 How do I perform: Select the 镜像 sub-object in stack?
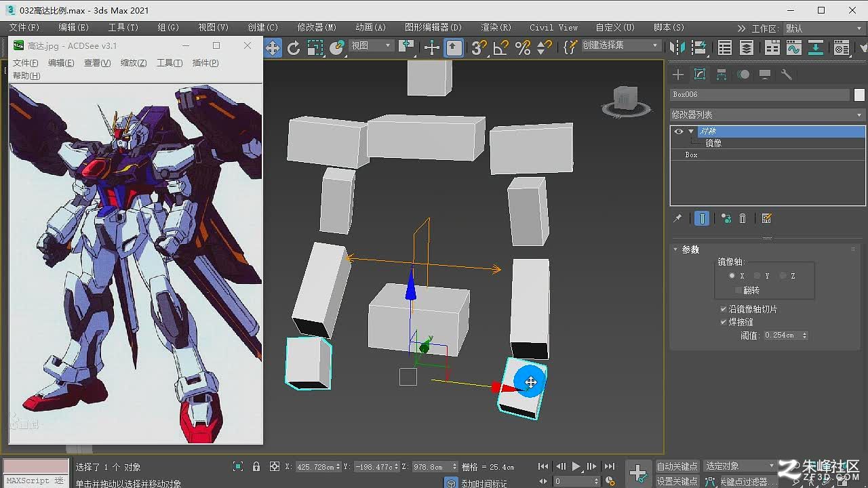(x=713, y=143)
